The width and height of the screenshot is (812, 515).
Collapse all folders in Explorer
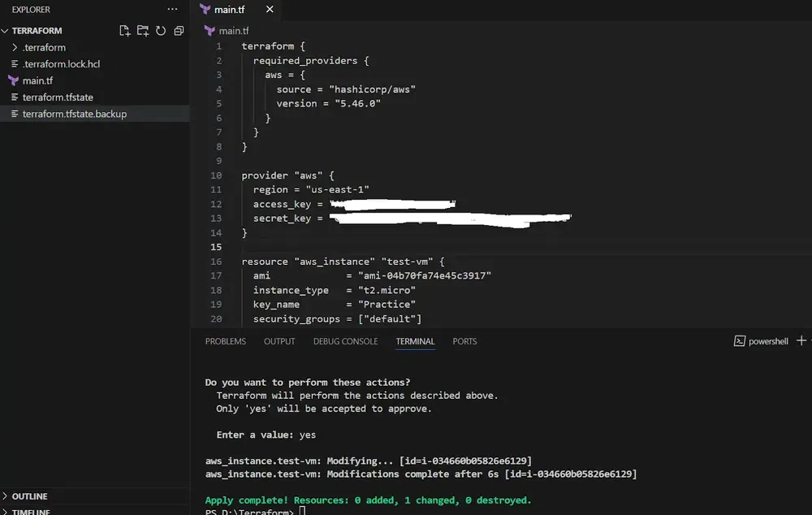coord(179,31)
